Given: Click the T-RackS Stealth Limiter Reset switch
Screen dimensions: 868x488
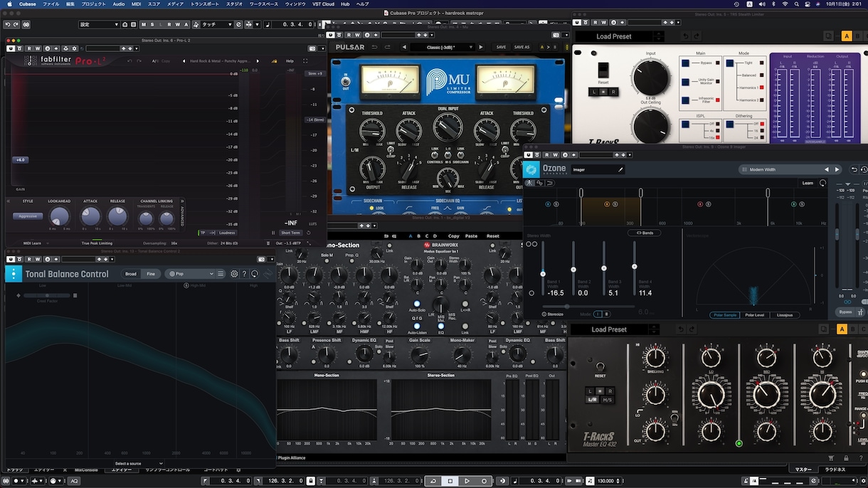Looking at the screenshot, I should pos(603,70).
